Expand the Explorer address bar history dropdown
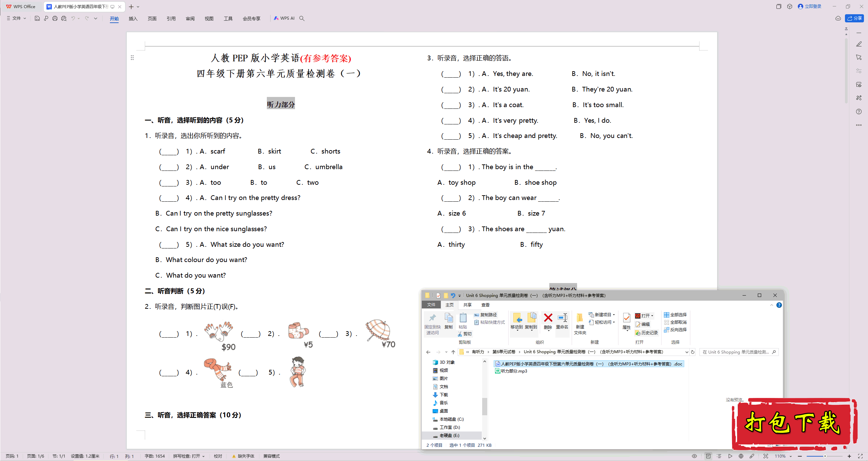The width and height of the screenshot is (868, 461). click(687, 352)
